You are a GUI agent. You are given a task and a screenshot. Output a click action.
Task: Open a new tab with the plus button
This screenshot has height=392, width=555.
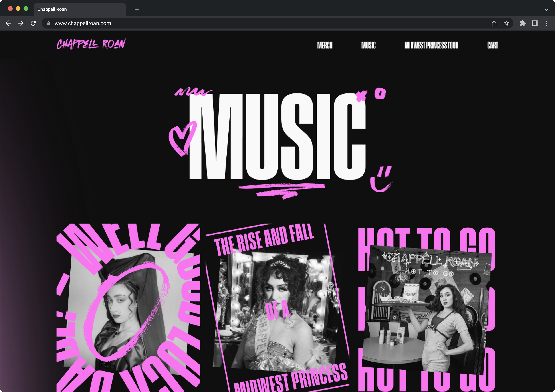click(x=137, y=10)
